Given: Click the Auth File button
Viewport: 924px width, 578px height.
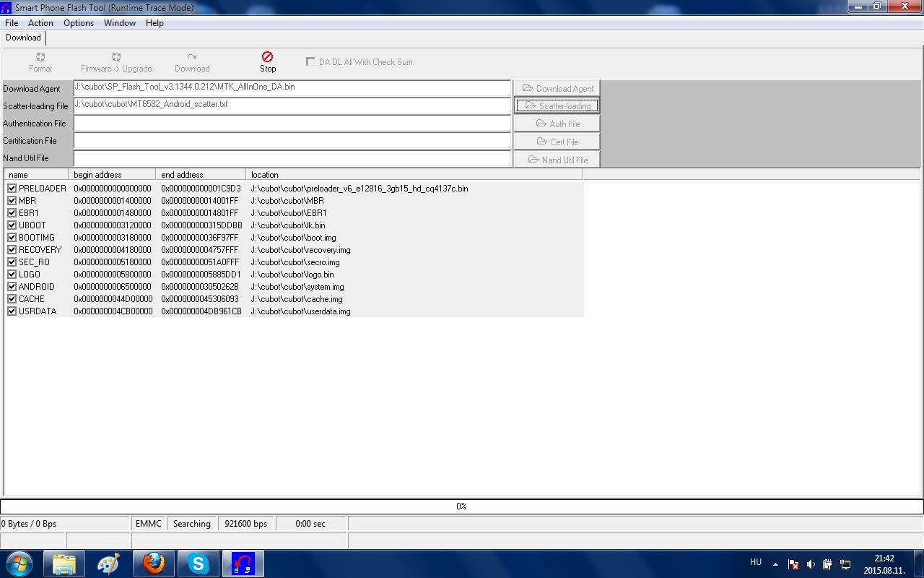Looking at the screenshot, I should pyautogui.click(x=557, y=124).
